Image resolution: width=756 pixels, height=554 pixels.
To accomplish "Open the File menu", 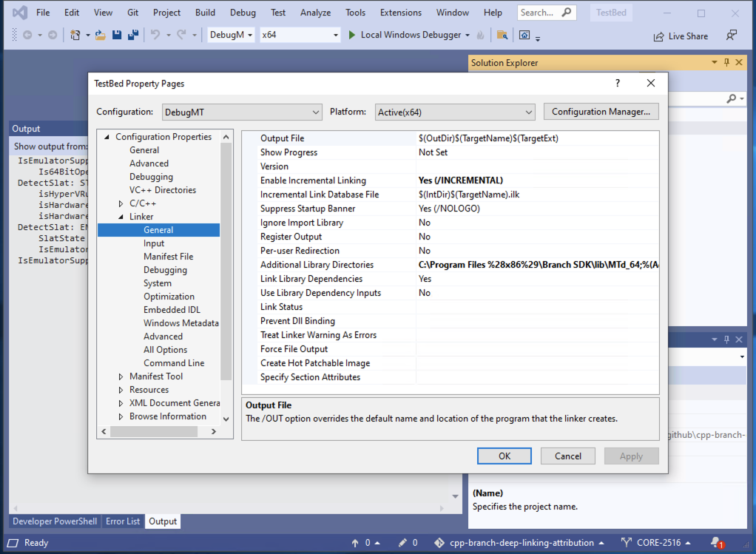I will tap(43, 13).
